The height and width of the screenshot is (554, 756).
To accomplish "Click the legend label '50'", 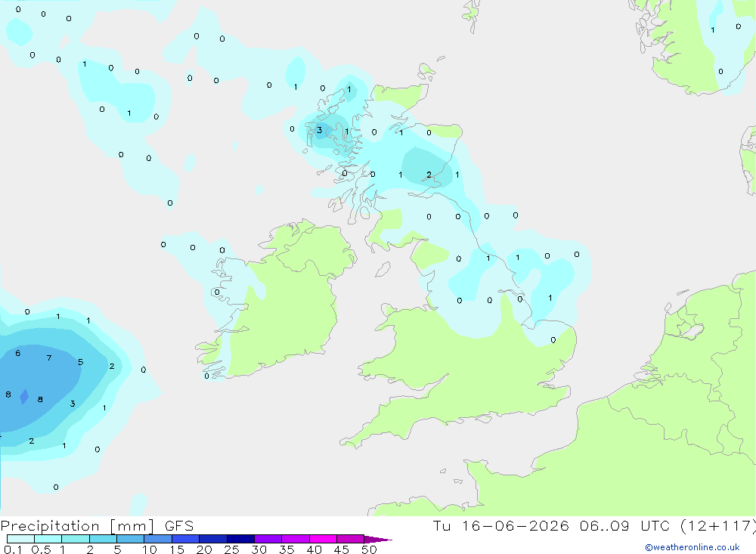I will coord(370,549).
